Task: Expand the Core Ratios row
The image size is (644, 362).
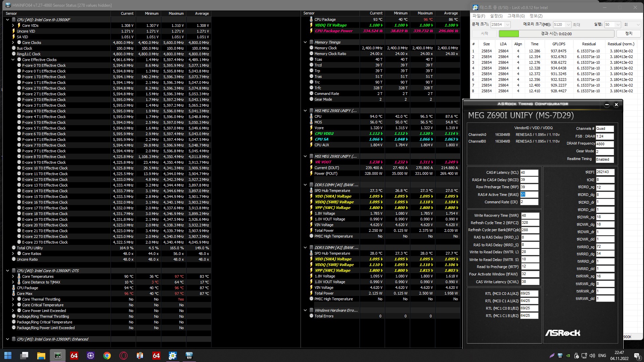Action: [x=13, y=254]
